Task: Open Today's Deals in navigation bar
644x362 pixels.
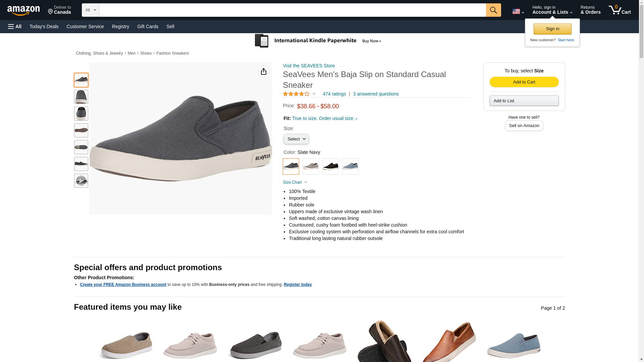Action: pyautogui.click(x=44, y=26)
